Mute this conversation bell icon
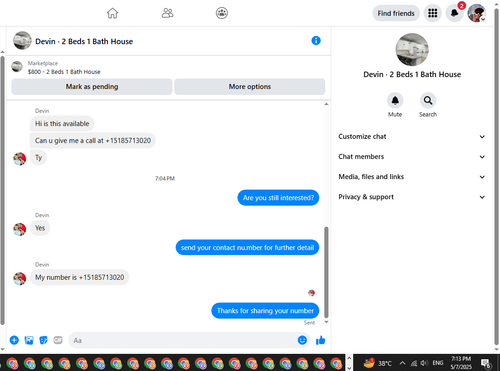This screenshot has width=500, height=371. click(395, 100)
